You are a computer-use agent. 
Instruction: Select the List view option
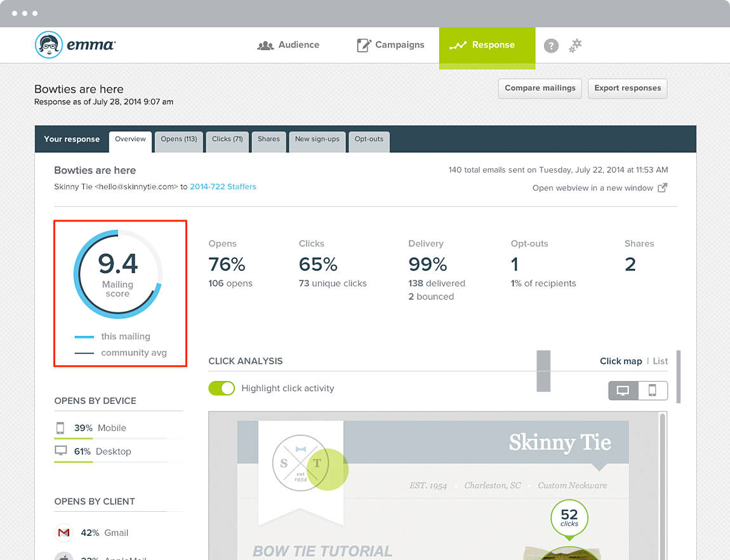tap(660, 361)
